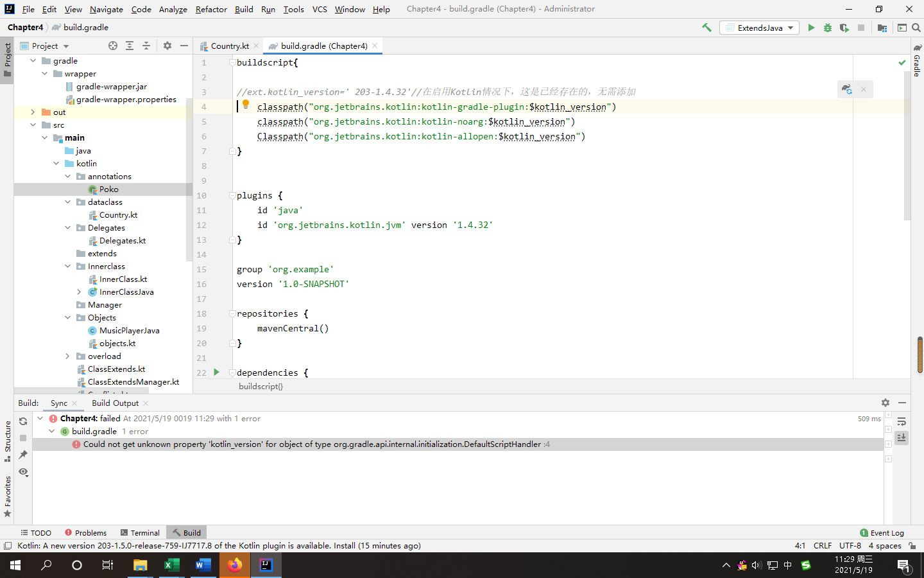Change UTF-8 file encoding in status bar
The height and width of the screenshot is (578, 924).
(850, 545)
